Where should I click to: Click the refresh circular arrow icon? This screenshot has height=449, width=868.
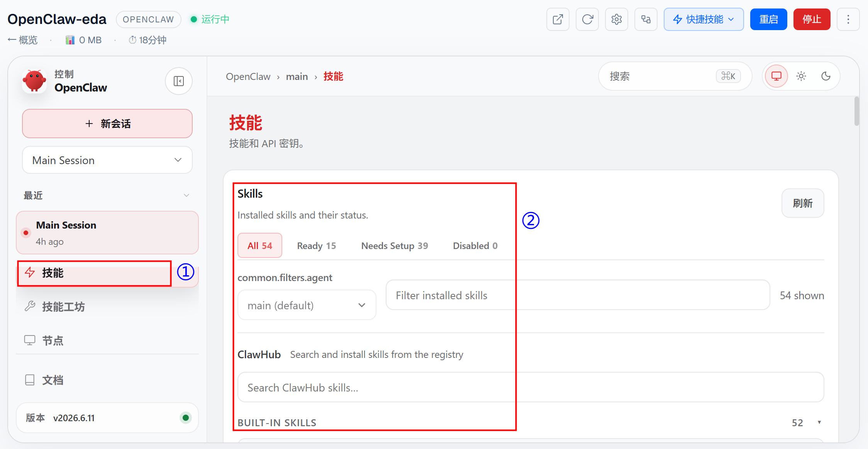pos(587,19)
